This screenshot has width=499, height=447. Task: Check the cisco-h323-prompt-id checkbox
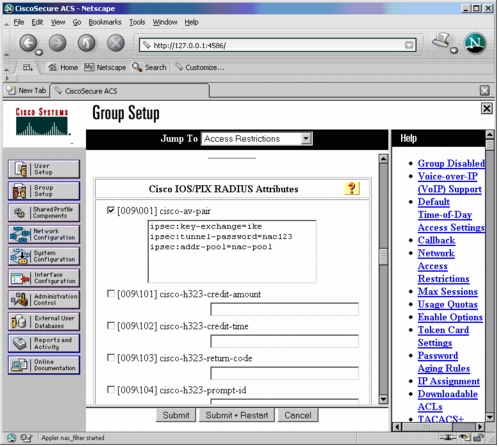coord(110,390)
